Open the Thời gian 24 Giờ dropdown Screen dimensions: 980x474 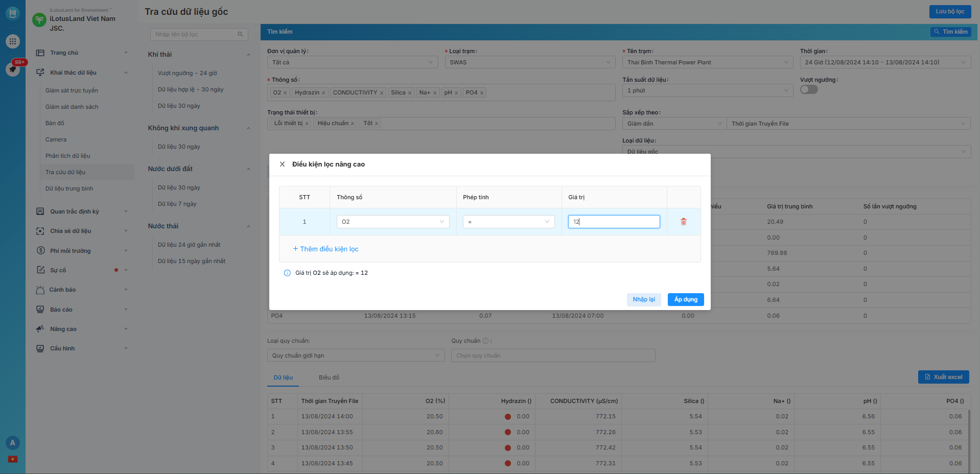tap(885, 62)
